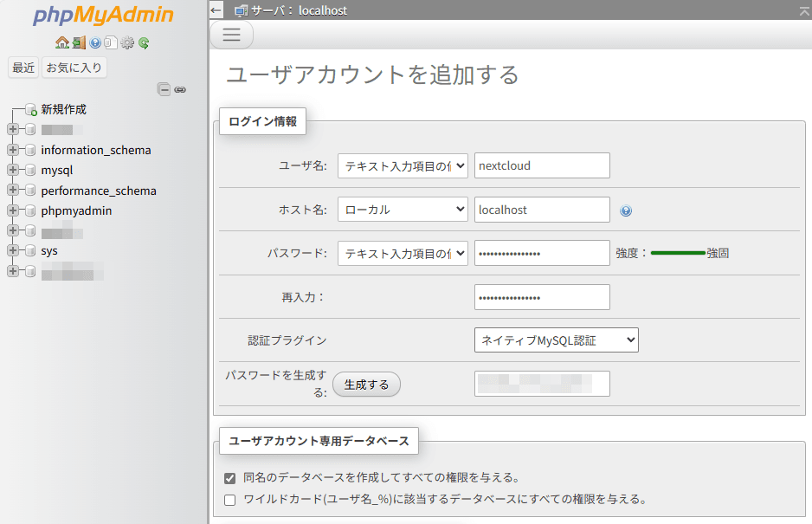
Task: Expand the mysql database node
Action: (13, 170)
